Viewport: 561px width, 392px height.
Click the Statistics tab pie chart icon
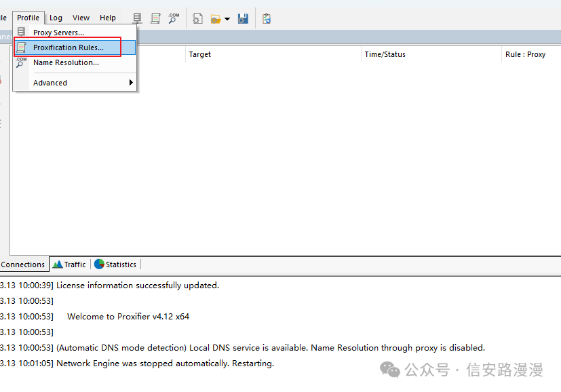[x=99, y=264]
